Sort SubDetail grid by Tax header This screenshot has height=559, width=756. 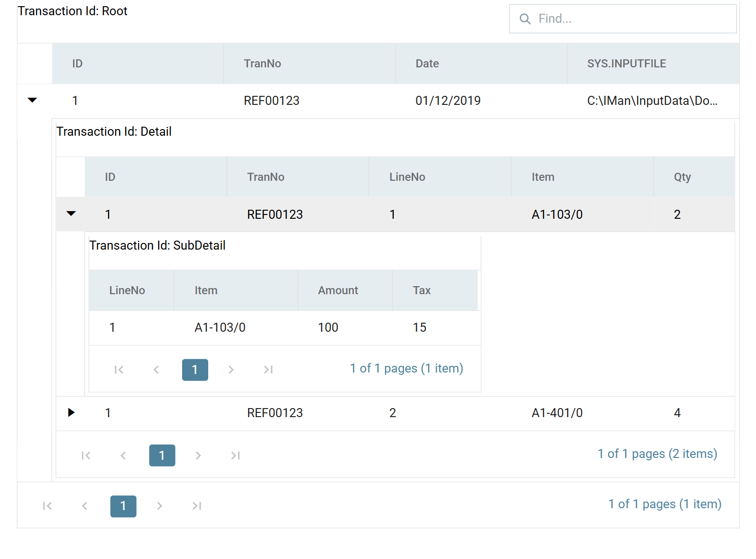[435, 290]
